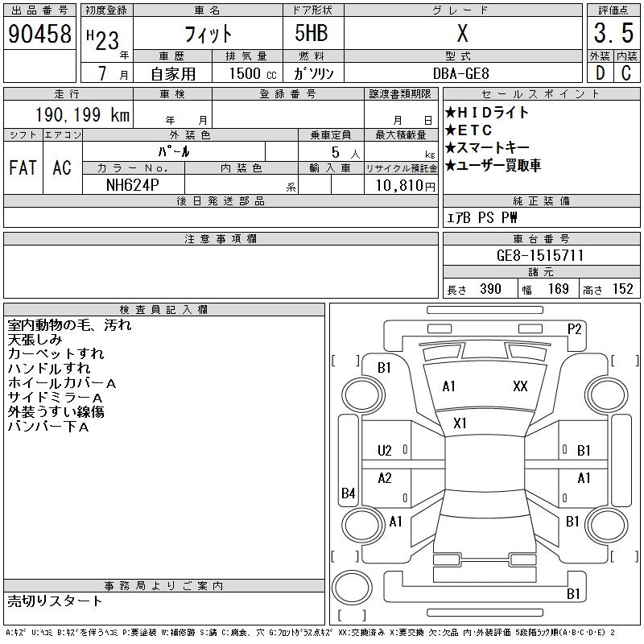Click the chassis number GE8-1515711

pyautogui.click(x=540, y=256)
